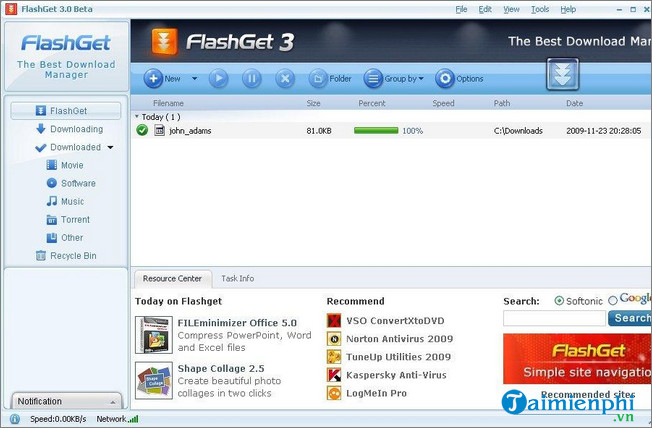Select the Softonic search radio button
Image resolution: width=652 pixels, height=428 pixels.
click(559, 301)
